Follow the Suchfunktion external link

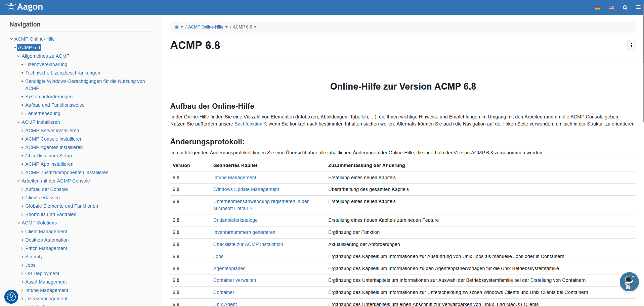point(248,124)
